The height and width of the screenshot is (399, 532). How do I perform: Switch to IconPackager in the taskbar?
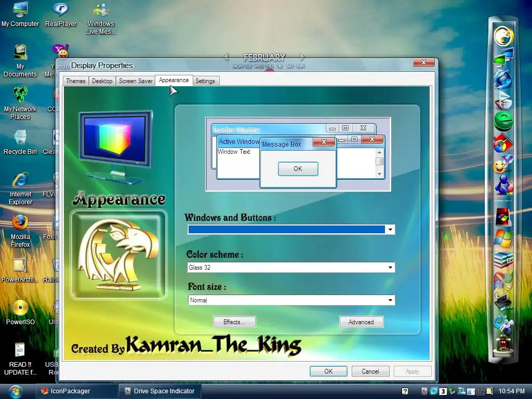tap(76, 391)
